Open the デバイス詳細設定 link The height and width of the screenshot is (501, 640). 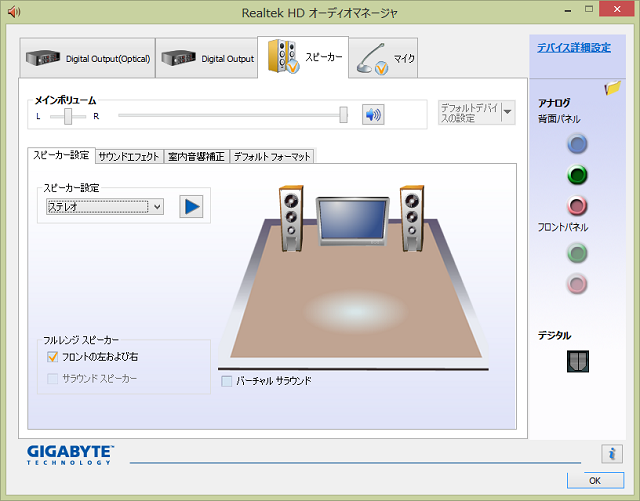pyautogui.click(x=573, y=47)
